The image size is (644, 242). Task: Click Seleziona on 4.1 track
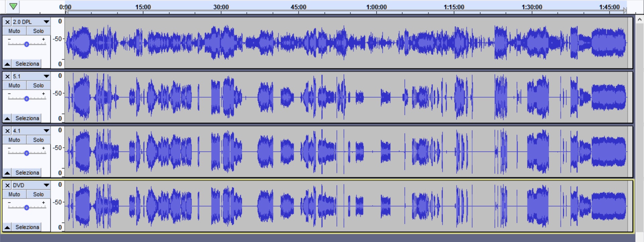[27, 173]
